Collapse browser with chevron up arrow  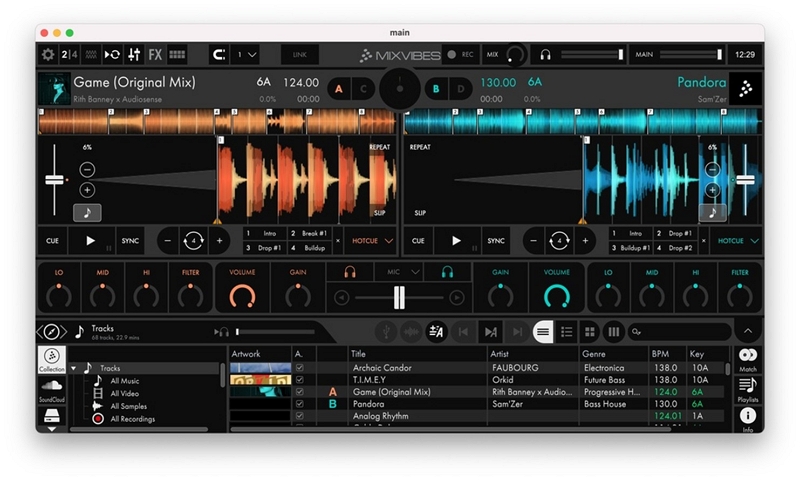pos(748,332)
